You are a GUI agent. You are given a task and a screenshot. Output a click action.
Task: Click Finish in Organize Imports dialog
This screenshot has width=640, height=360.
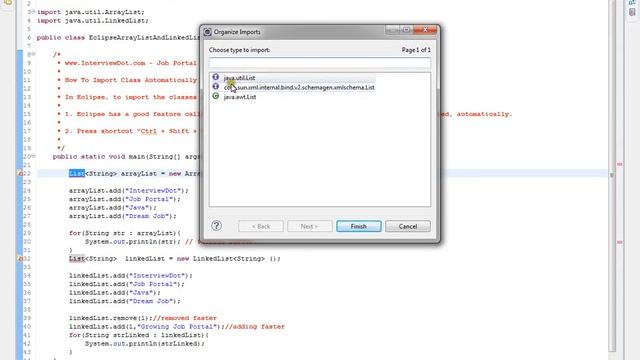359,226
